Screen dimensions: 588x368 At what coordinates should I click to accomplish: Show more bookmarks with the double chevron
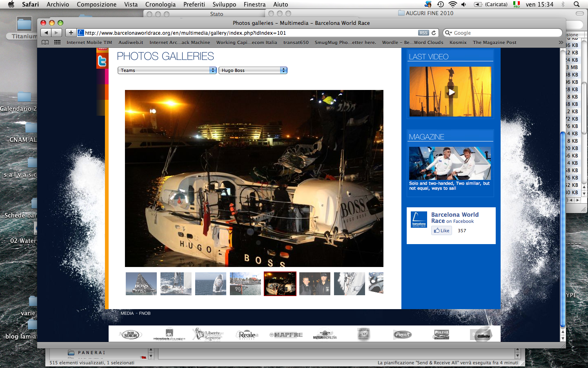(561, 42)
